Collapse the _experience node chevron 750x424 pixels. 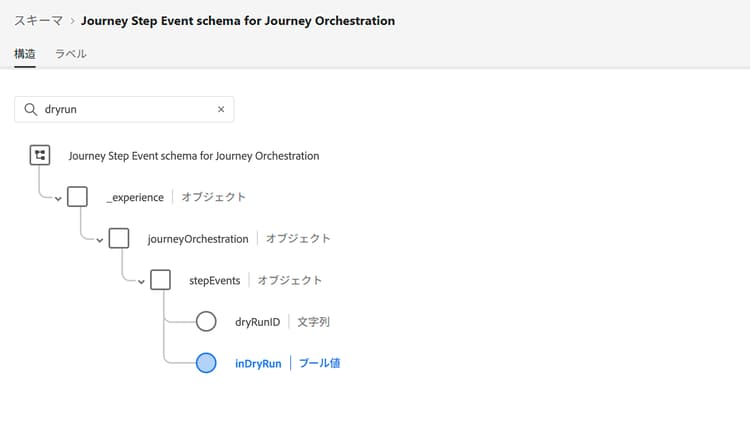[58, 198]
